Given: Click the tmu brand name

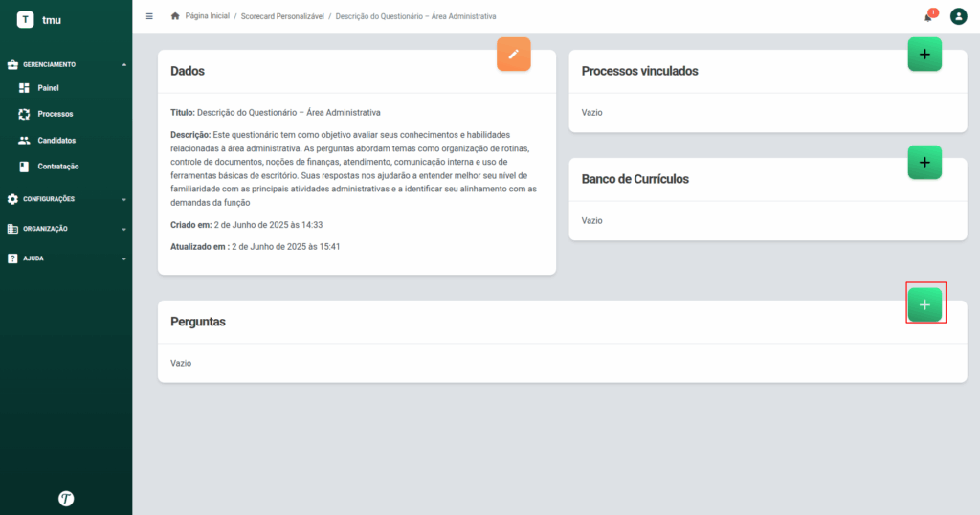Looking at the screenshot, I should tap(52, 20).
